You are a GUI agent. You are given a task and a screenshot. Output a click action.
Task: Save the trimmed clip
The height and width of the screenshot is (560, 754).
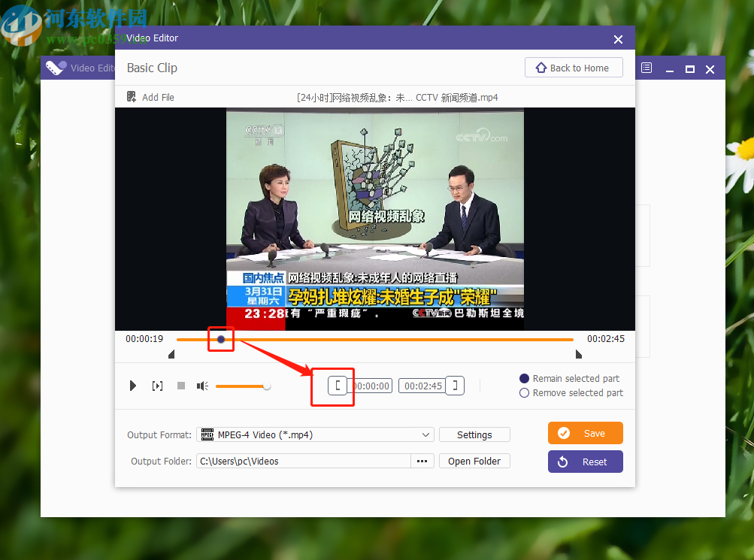585,433
